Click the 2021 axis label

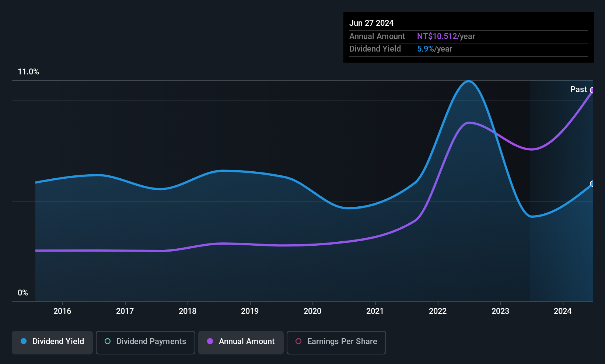(x=375, y=311)
